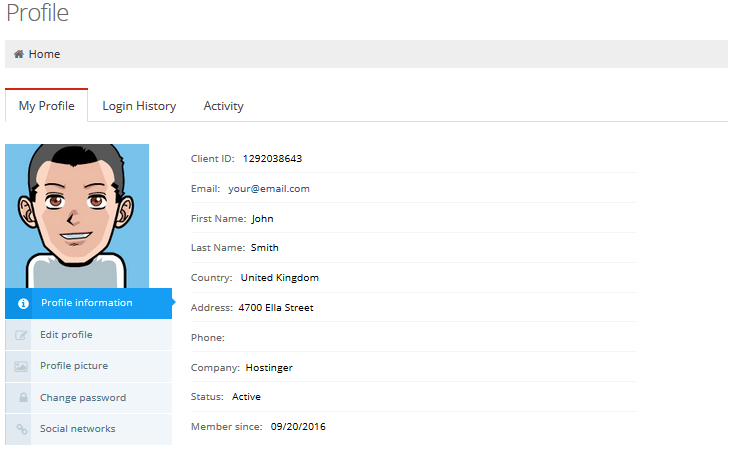
Task: Click the chain icon beside Social networks
Action: pos(22,429)
